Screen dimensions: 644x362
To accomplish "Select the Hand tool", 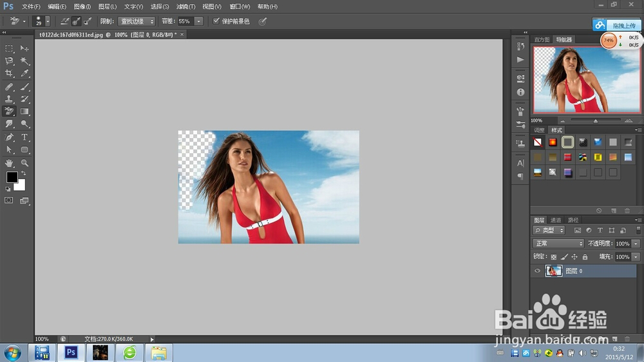I will [x=8, y=163].
